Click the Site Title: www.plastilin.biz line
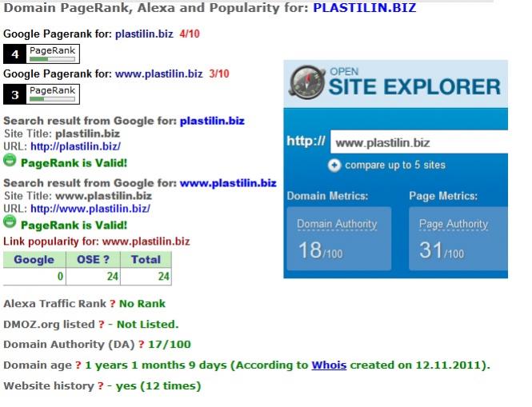 (78, 196)
